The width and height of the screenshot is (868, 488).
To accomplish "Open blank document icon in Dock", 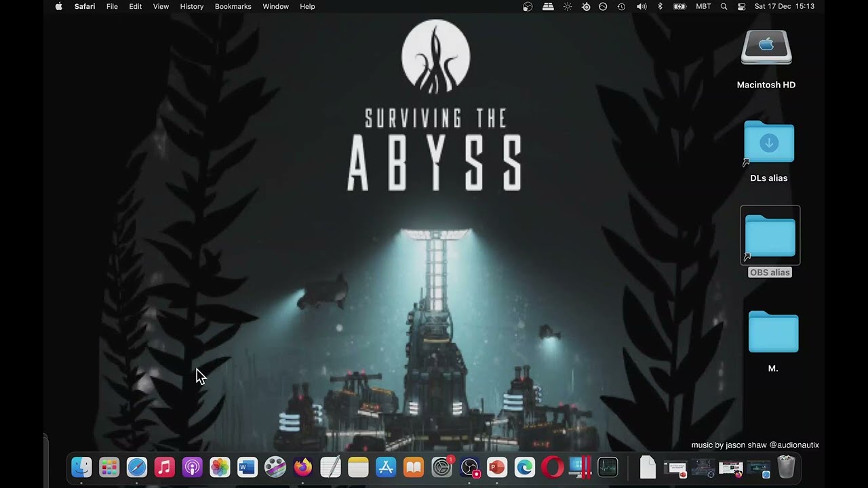I will [x=648, y=467].
